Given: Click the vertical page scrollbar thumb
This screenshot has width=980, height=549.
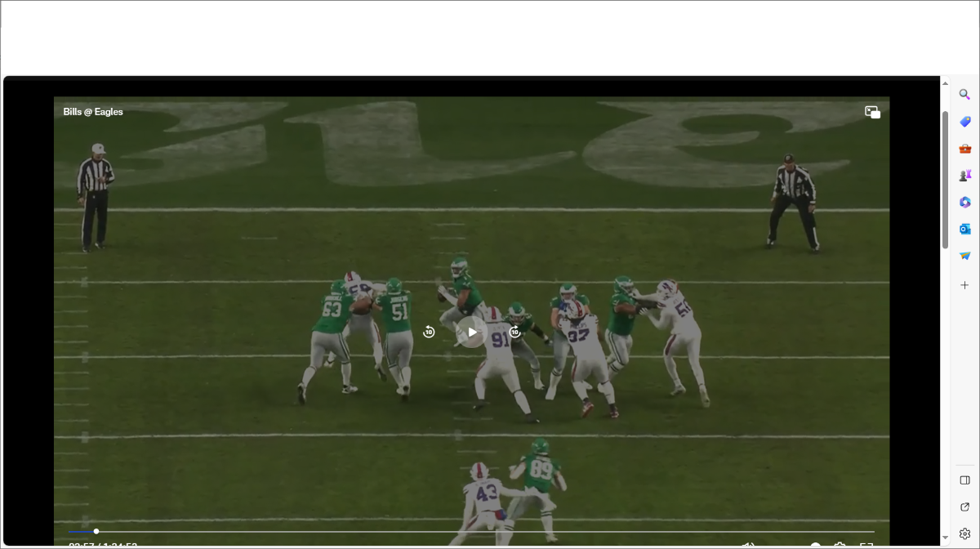Looking at the screenshot, I should pyautogui.click(x=946, y=180).
